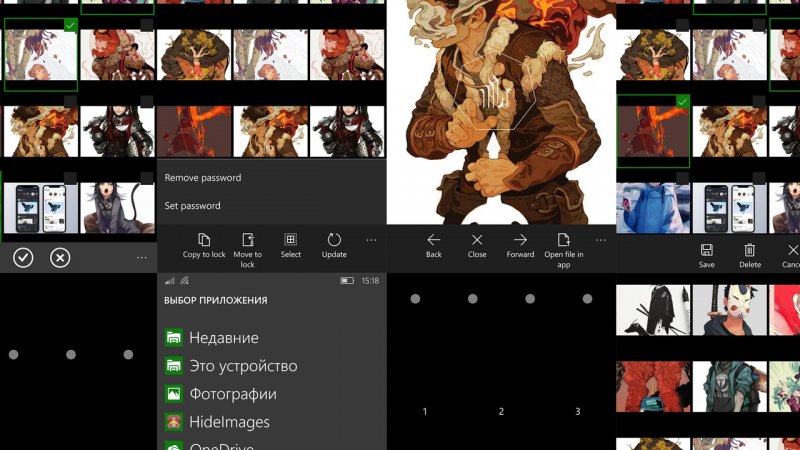Uncheck red flame thumbnail checkbox in Save/Delete screen
The image size is (800, 450).
[x=683, y=102]
